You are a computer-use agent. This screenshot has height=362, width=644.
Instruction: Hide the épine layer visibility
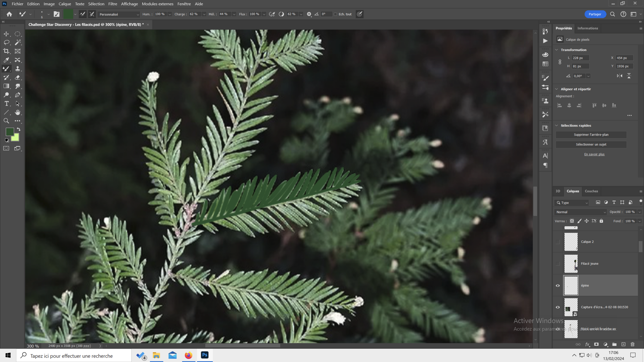point(558,286)
